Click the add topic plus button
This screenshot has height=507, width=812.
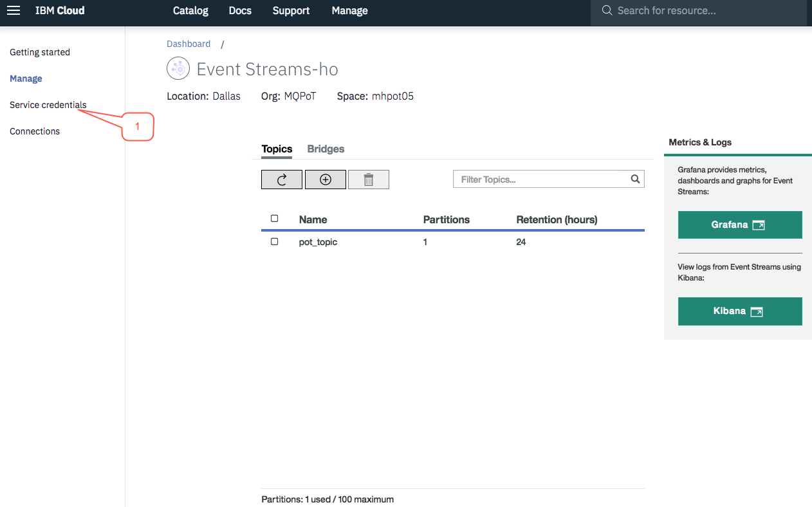pos(326,180)
